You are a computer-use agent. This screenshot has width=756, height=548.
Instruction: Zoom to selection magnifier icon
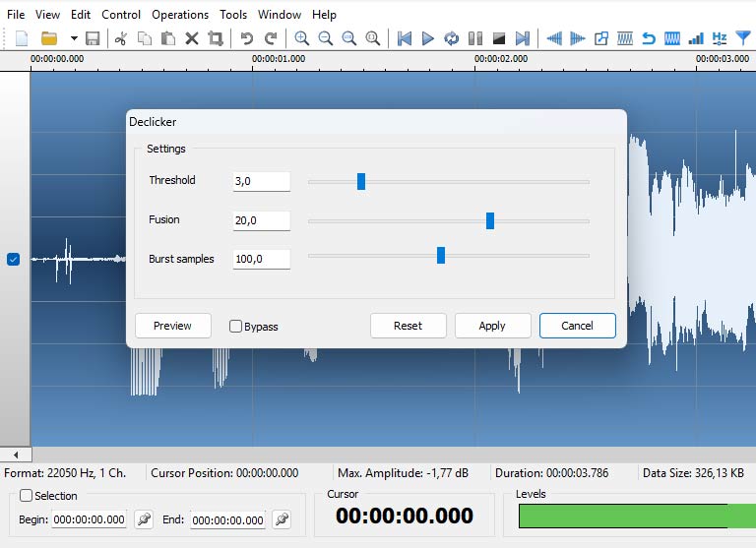pos(349,38)
